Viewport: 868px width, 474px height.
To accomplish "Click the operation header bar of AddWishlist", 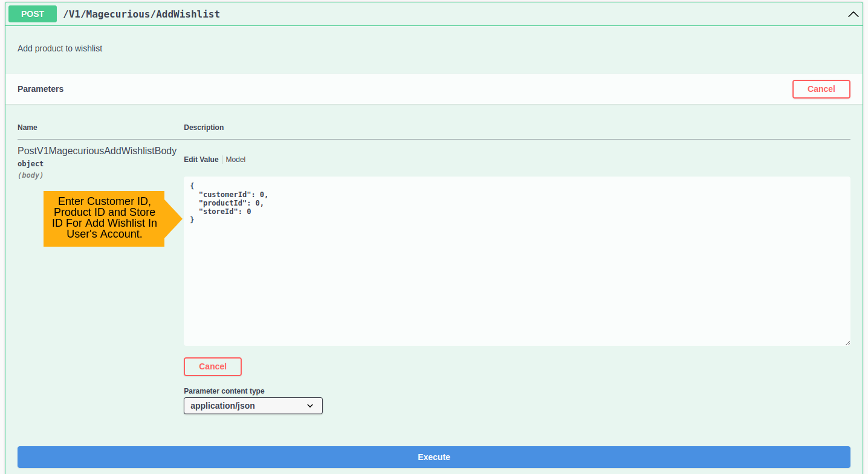I will click(423, 14).
